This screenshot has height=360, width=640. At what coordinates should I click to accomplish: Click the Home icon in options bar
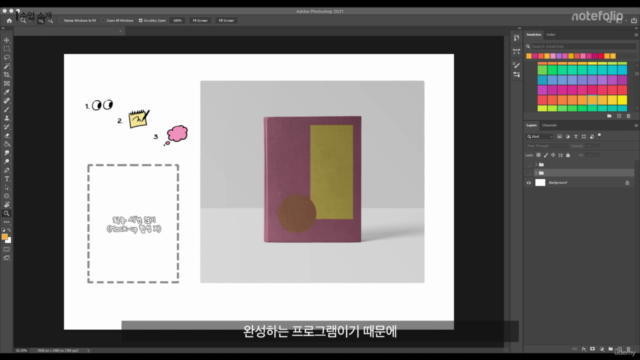pyautogui.click(x=9, y=20)
